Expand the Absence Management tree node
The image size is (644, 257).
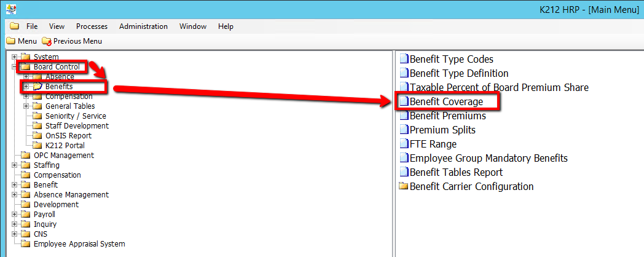point(15,195)
